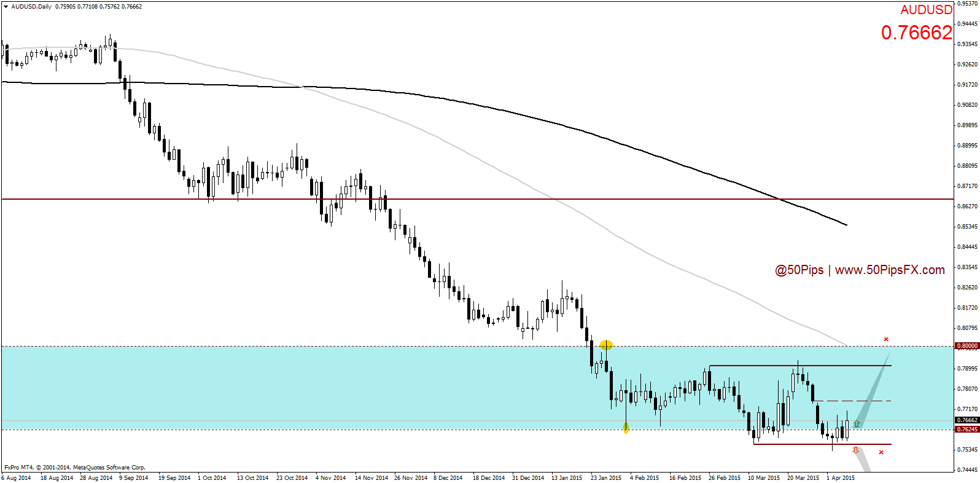Screen dimensions: 980x483
Task: Click the 23 Jan 2015 date label
Action: pos(606,477)
